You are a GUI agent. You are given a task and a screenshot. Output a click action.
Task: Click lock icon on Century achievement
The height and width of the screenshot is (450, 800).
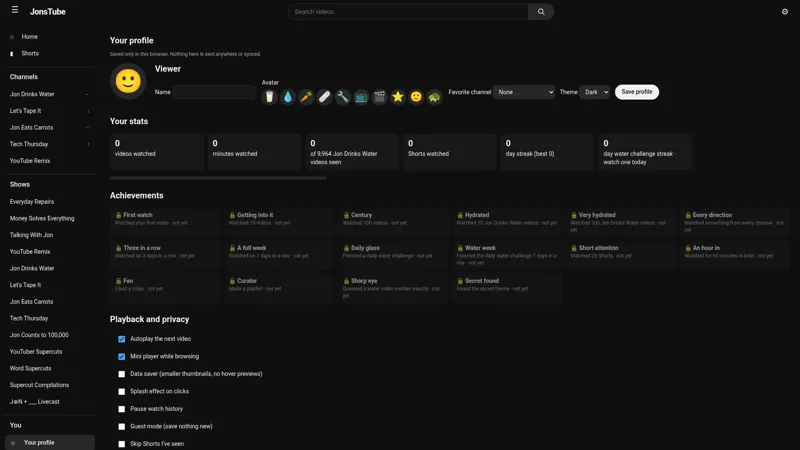tap(346, 215)
